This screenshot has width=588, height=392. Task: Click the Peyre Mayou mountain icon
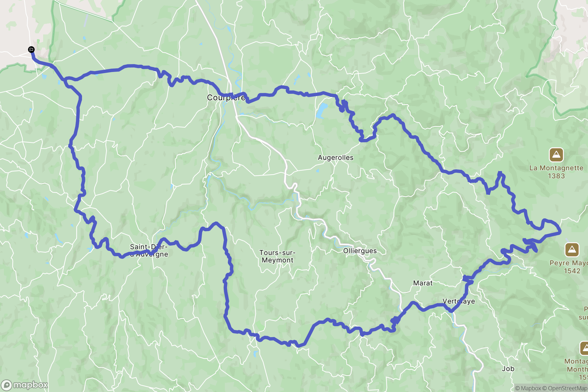(572, 250)
